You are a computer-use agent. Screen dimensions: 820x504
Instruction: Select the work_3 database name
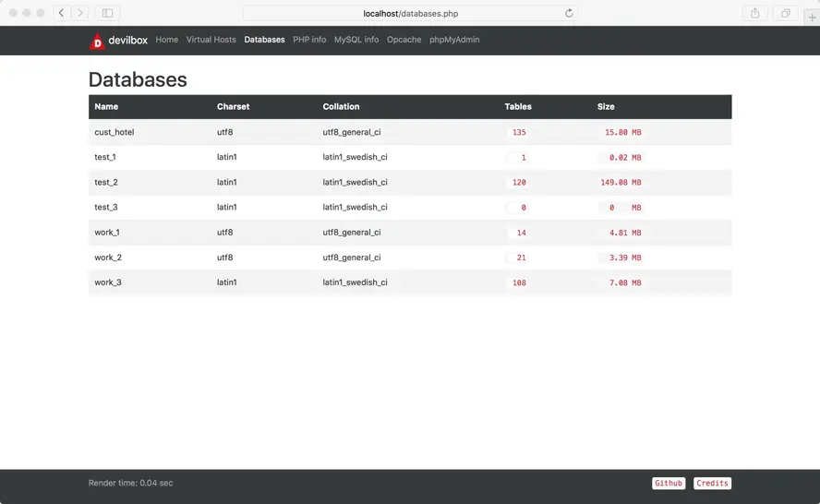click(108, 282)
